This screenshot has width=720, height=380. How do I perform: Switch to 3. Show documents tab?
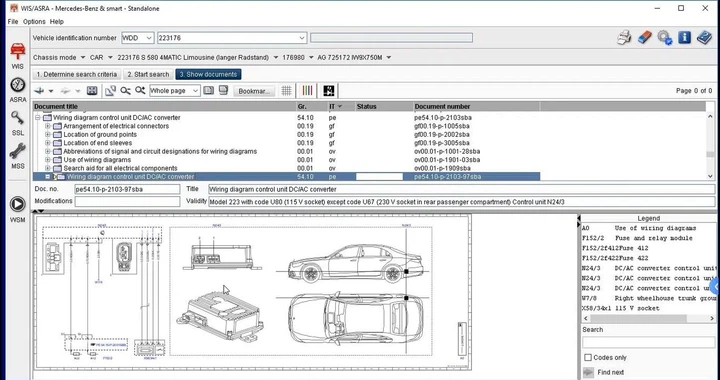[x=208, y=74]
